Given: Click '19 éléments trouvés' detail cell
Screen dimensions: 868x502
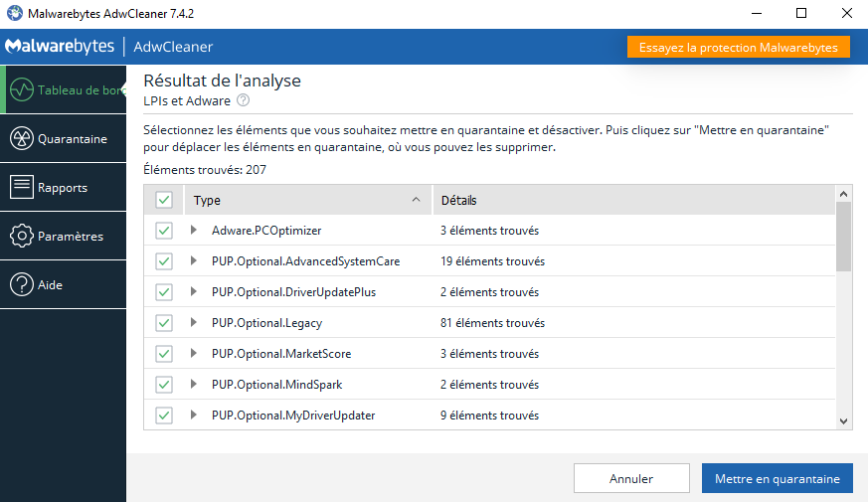Looking at the screenshot, I should pyautogui.click(x=493, y=261).
